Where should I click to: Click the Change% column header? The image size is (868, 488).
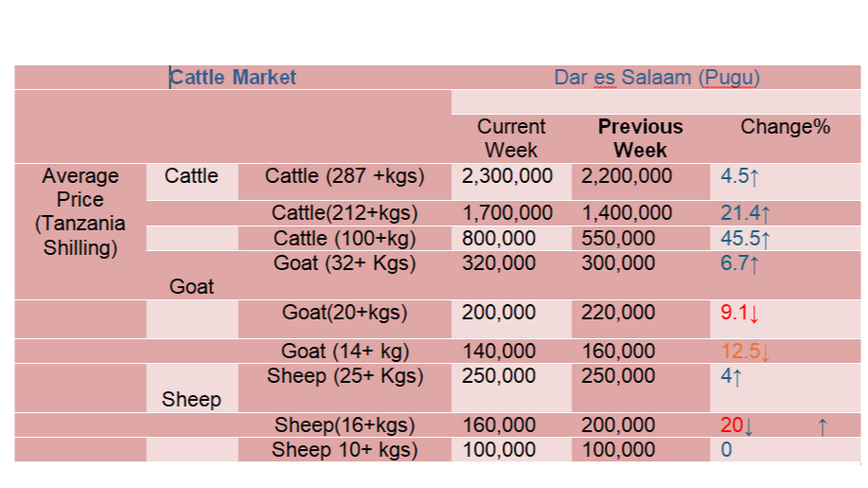click(785, 127)
